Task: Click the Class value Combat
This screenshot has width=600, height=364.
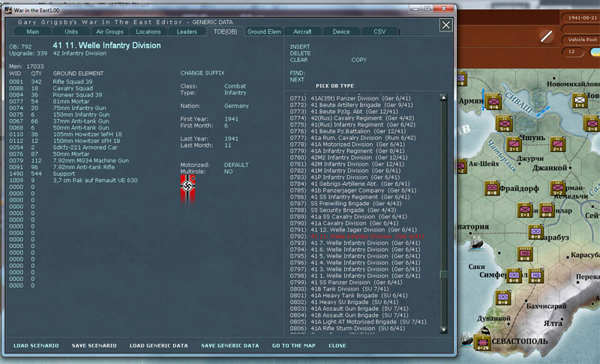Action: pyautogui.click(x=235, y=86)
